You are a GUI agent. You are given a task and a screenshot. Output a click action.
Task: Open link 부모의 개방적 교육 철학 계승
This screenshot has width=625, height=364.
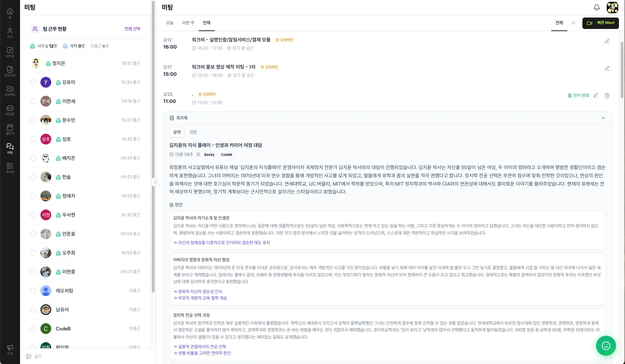[x=200, y=298]
